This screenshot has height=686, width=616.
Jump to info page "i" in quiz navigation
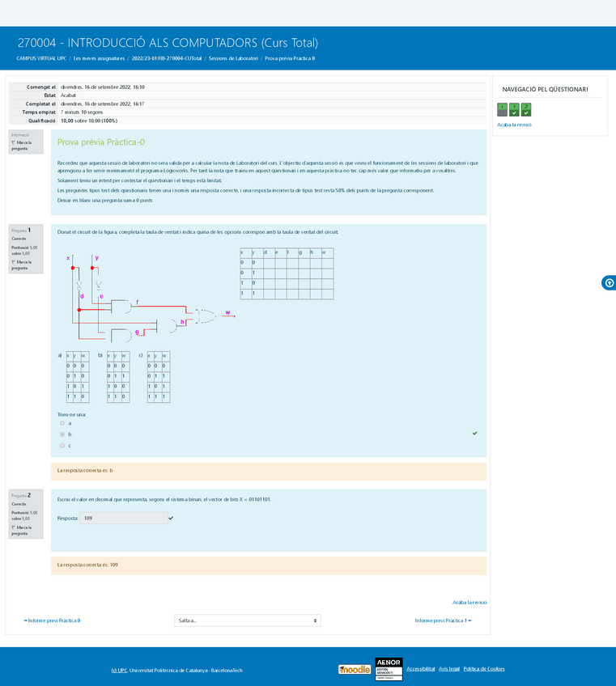tap(502, 109)
